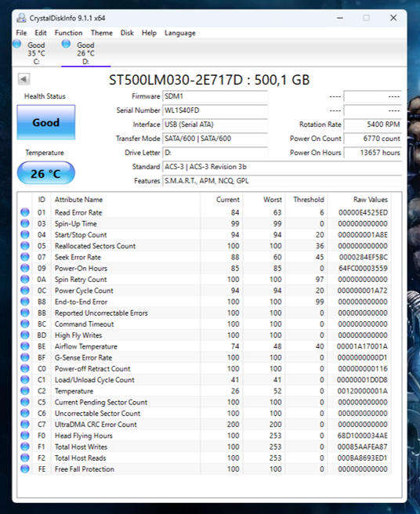Click the Standard field ACS-3
Image resolution: width=420 pixels, height=514 pixels.
pyautogui.click(x=282, y=167)
